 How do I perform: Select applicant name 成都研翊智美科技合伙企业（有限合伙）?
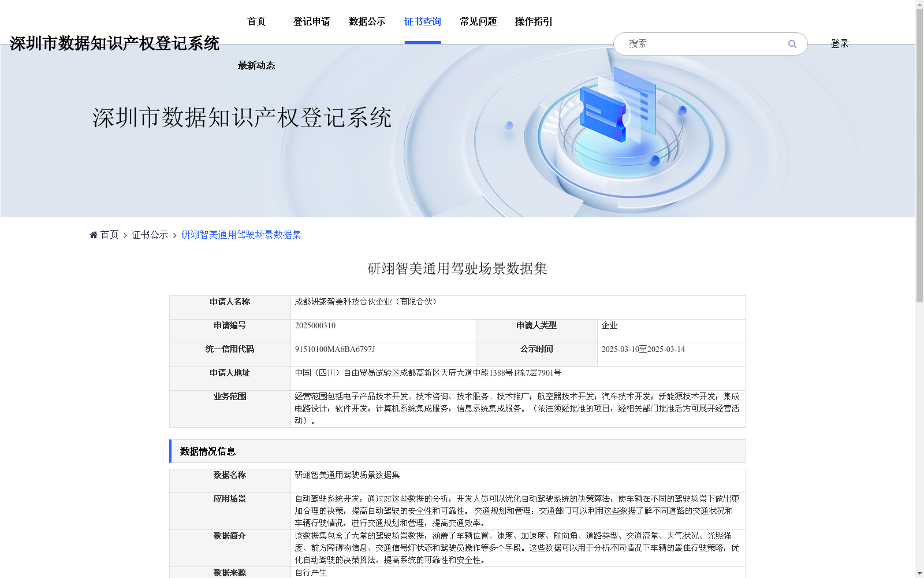pos(367,302)
